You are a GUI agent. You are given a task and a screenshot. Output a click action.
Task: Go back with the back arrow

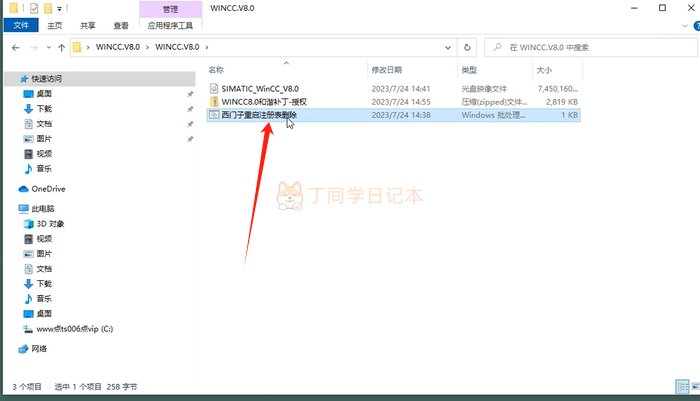[16, 47]
